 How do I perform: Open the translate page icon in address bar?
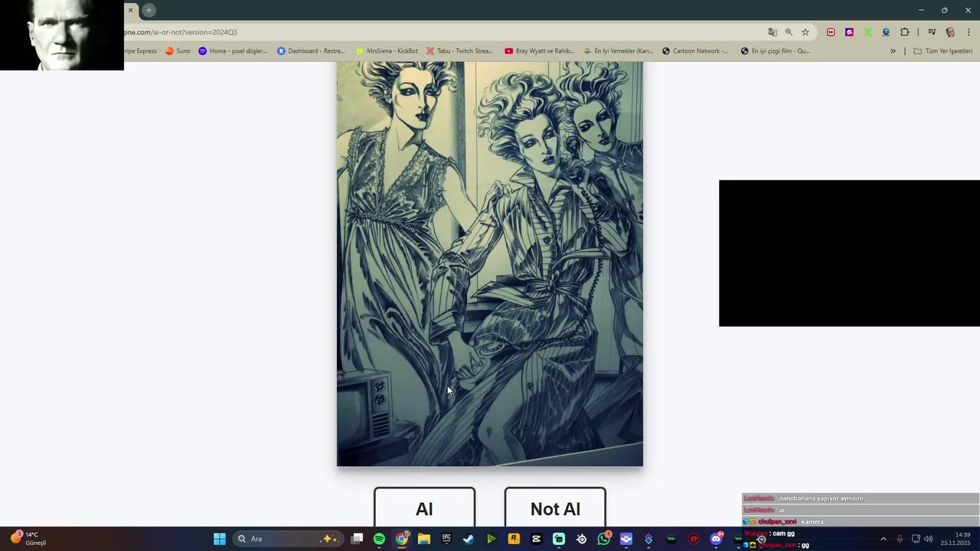click(773, 32)
